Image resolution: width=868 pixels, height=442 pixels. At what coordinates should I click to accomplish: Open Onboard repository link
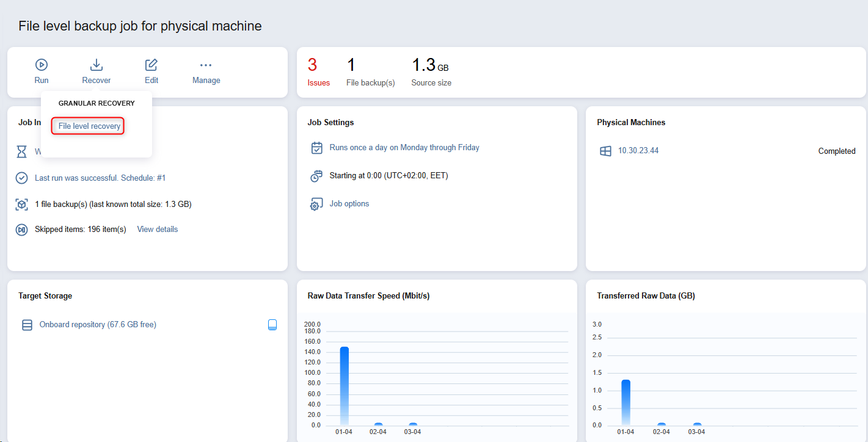(98, 325)
